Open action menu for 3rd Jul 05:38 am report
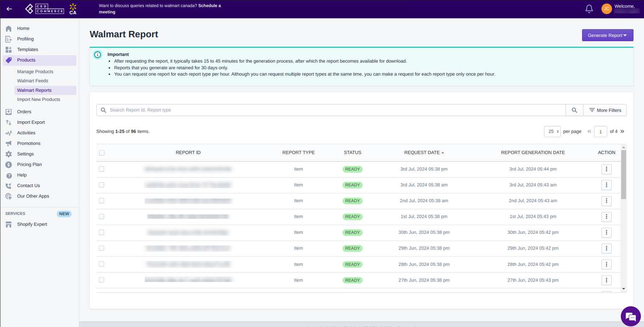 606,185
